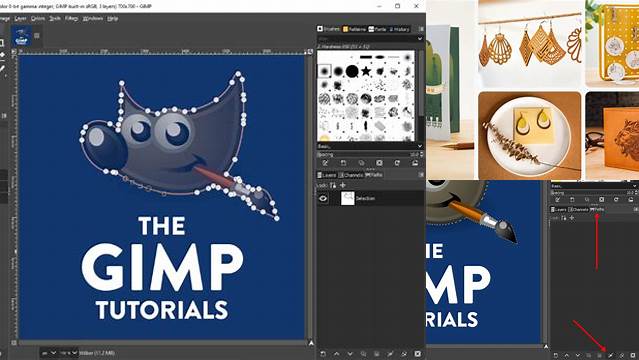The height and width of the screenshot is (360, 639).
Task: Toggle lock path strokes icon in lower-right window
Action: (564, 218)
